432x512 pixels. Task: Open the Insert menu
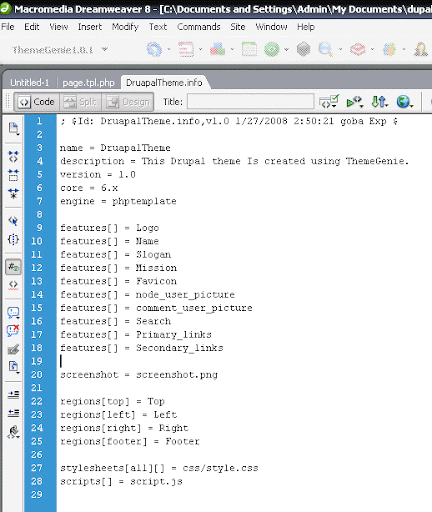[x=90, y=27]
